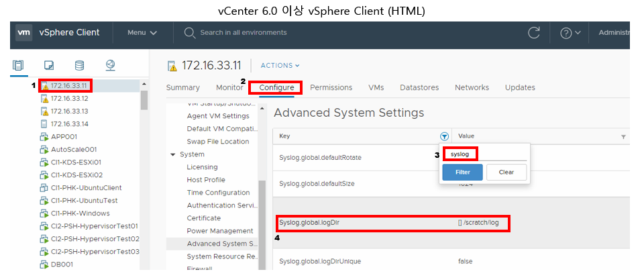Open Licensing under System
This screenshot has width=644, height=280.
click(202, 167)
